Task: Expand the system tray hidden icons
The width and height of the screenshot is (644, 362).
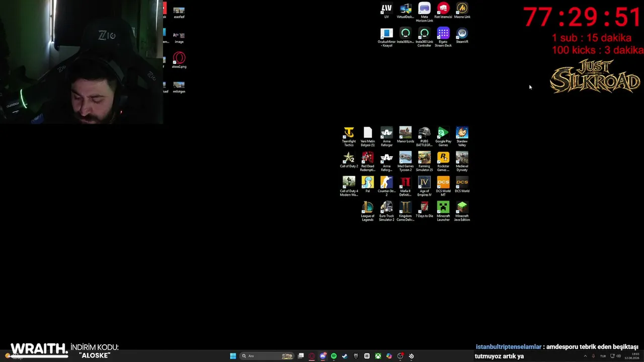Action: (585, 356)
